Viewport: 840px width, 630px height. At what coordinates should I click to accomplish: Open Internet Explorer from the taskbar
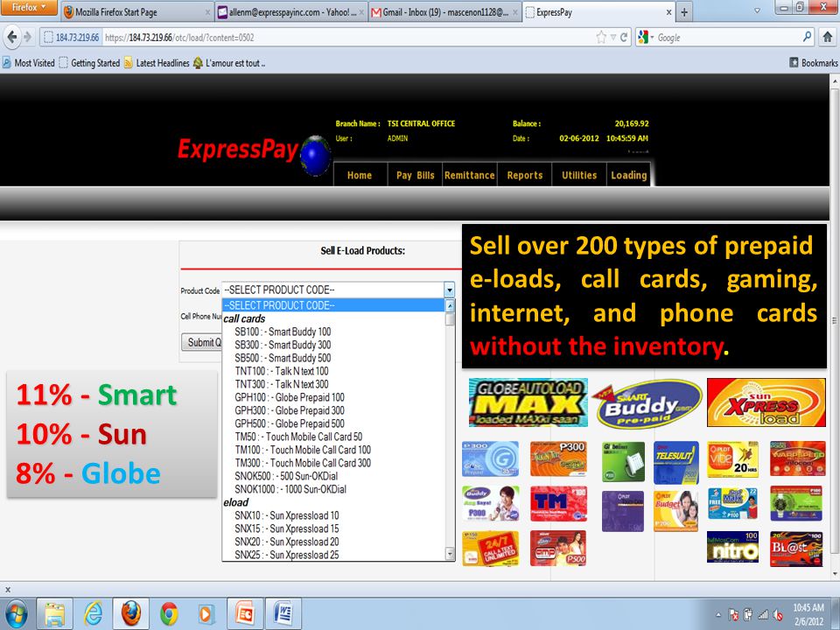point(94,613)
